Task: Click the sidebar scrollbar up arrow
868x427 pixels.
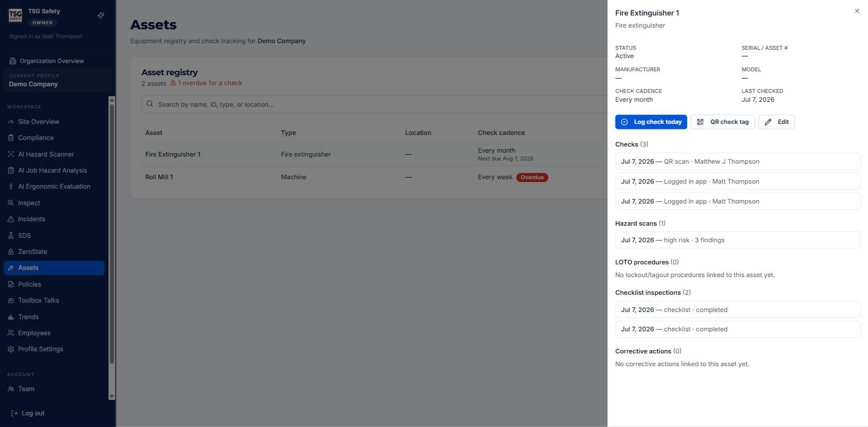Action: (112, 100)
